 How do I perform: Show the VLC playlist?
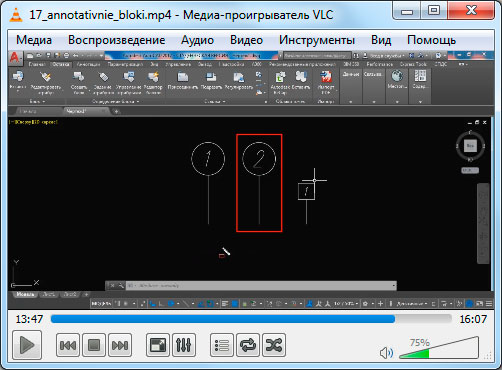coord(222,345)
